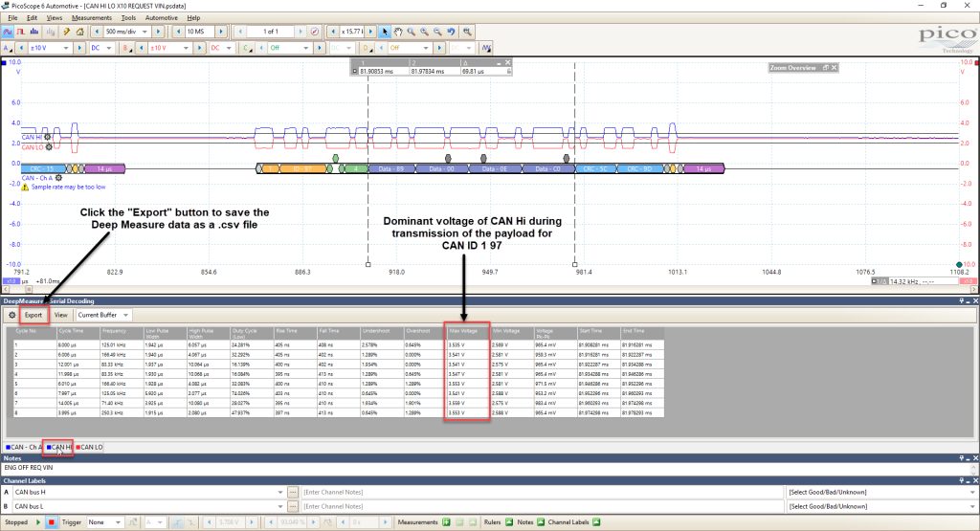Open the 500 ms/div timebase dropdown
980x531 pixels.
click(x=127, y=32)
